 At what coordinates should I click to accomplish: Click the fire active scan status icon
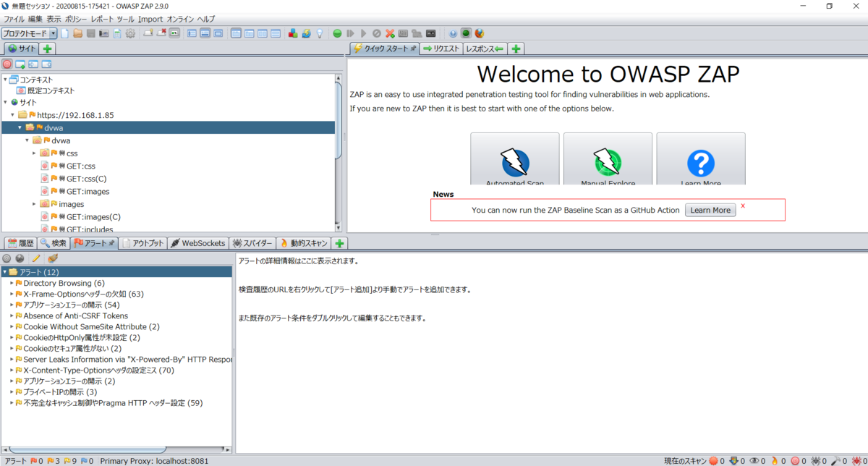tap(774, 460)
